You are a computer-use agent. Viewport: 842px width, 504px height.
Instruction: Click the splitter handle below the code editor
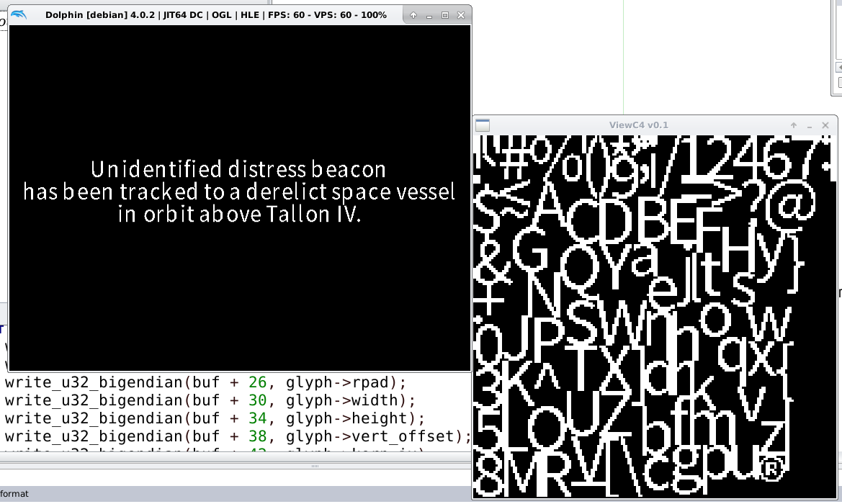pos(314,467)
